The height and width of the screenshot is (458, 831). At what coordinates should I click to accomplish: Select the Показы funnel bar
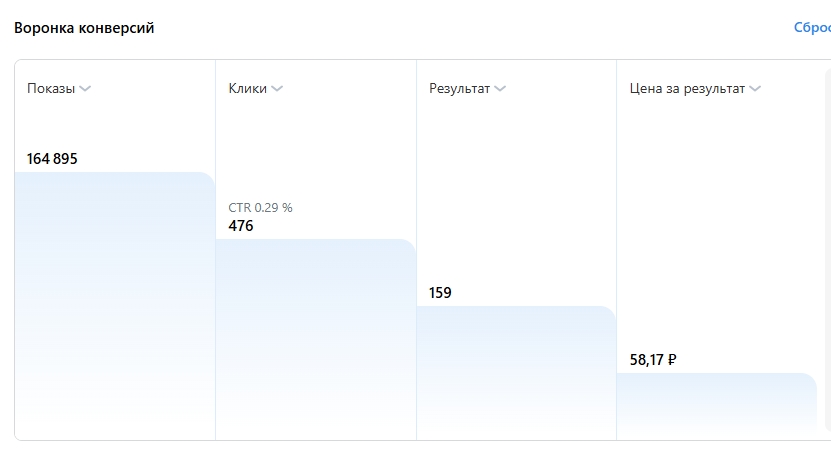114,306
